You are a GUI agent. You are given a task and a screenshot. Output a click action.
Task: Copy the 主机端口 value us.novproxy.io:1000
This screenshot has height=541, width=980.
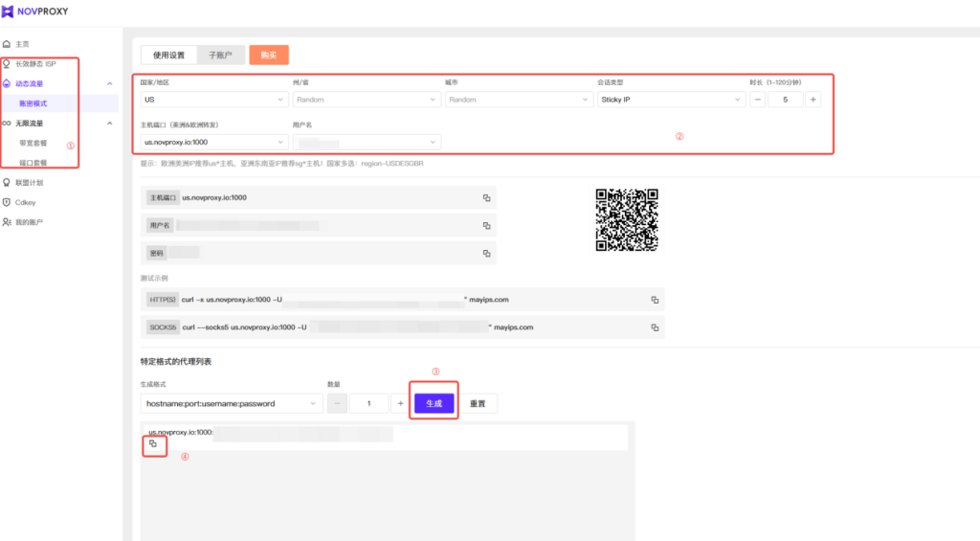coord(486,198)
